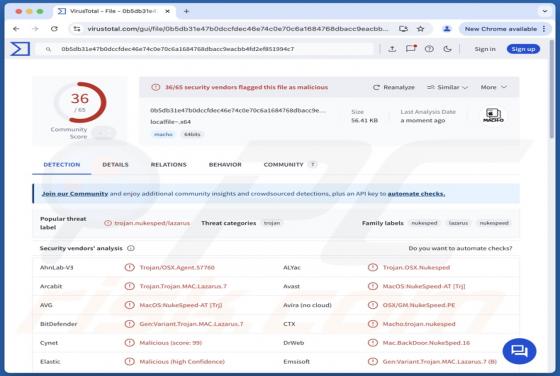The height and width of the screenshot is (376, 560).
Task: Click the nukespeed family label
Action: [494, 223]
